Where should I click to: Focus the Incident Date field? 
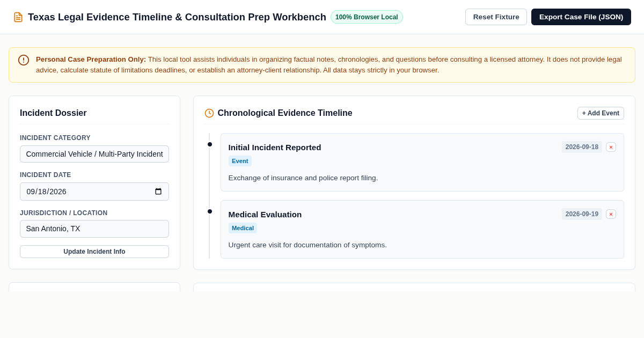[x=94, y=192]
